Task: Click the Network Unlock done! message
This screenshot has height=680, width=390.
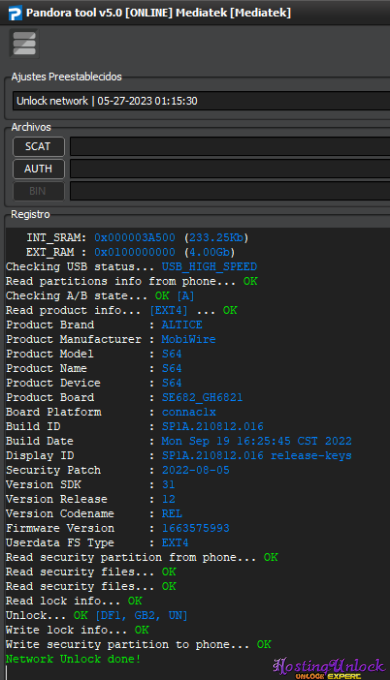Action: (73, 659)
